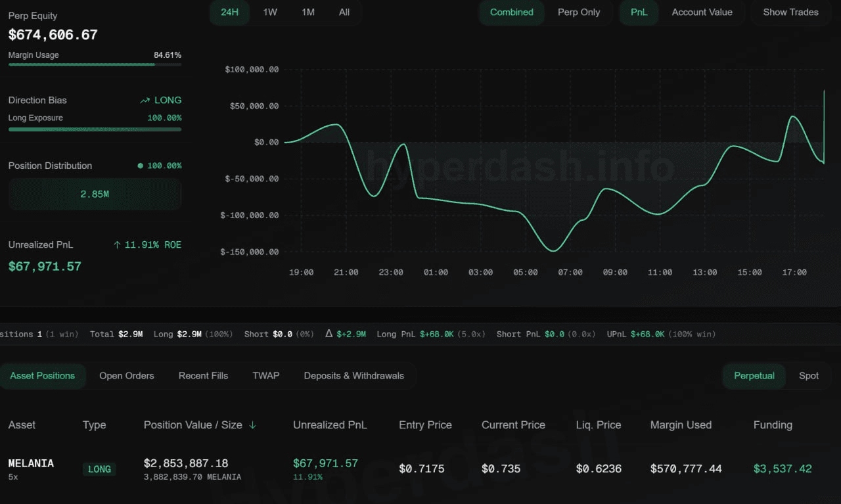Click the large $67,971.57 Unrealized PnL
Screen dimensions: 841x504
point(45,267)
